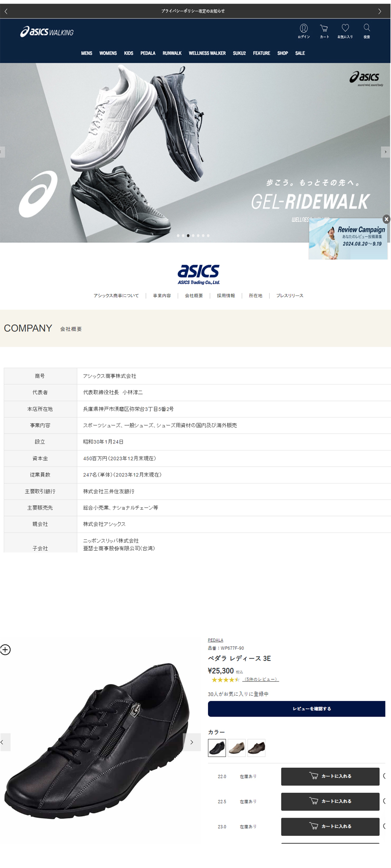The height and width of the screenshot is (868, 391).
Task: Click the star rating on product
Action: [225, 680]
